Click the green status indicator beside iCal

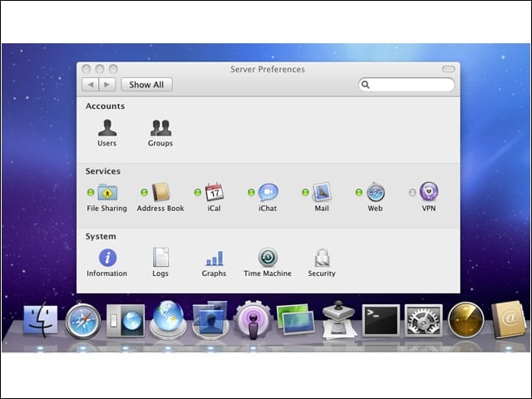[x=198, y=192]
